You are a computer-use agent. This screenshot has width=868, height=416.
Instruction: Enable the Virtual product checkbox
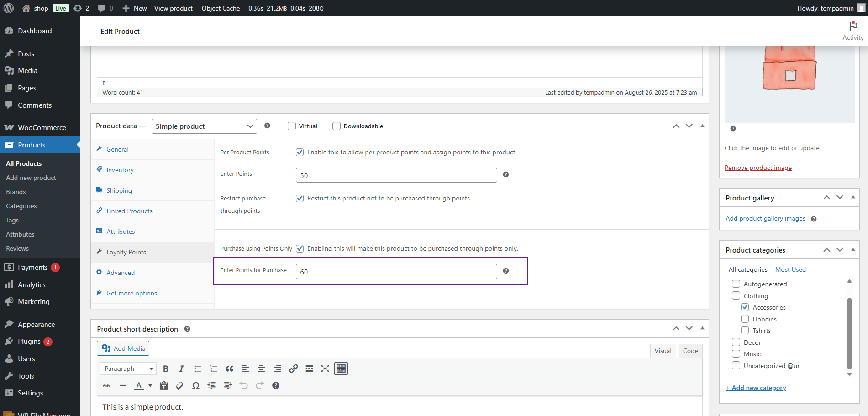[x=292, y=126]
